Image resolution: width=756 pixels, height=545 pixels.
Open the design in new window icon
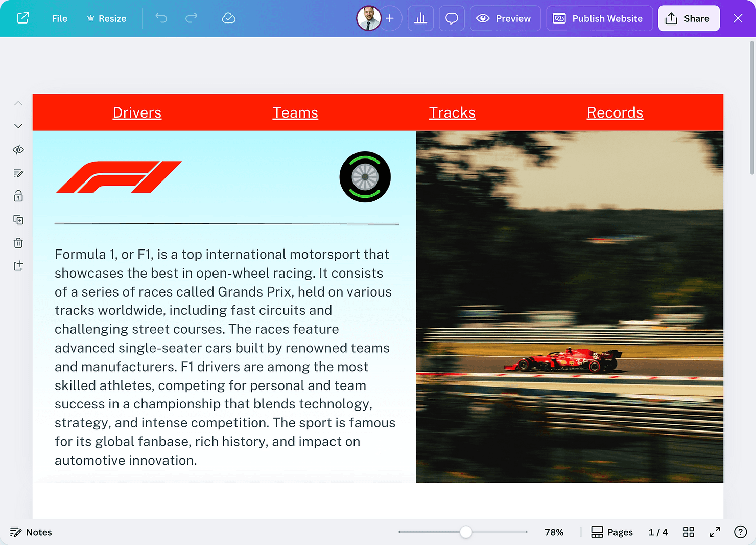[x=23, y=18]
